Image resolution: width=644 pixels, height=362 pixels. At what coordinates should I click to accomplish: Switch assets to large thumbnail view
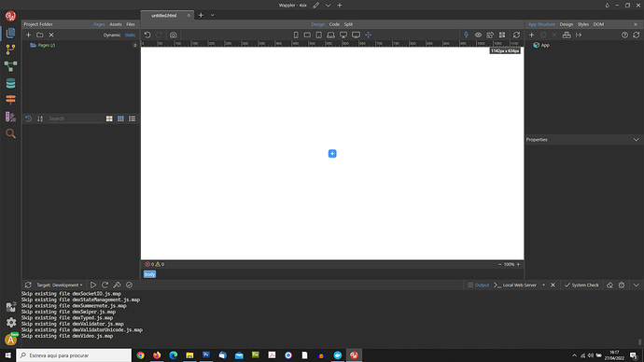[109, 118]
